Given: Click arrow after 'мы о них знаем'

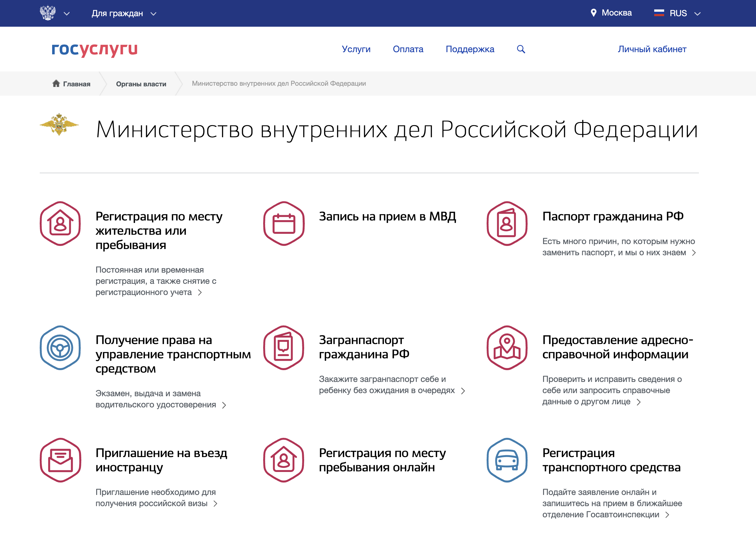Looking at the screenshot, I should point(694,253).
